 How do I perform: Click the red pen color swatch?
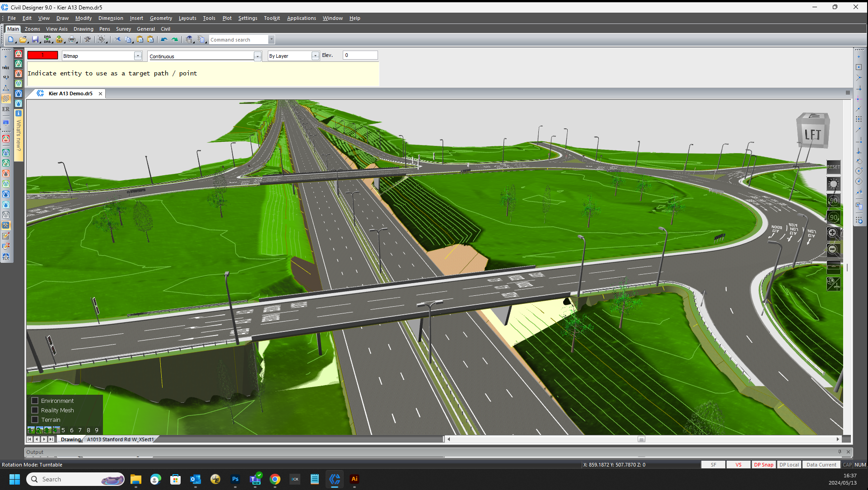coord(42,55)
